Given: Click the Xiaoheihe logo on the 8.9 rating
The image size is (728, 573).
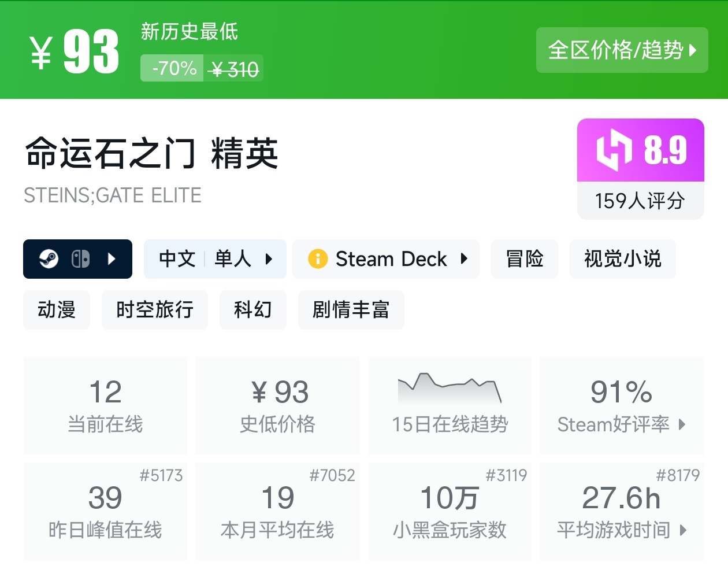Looking at the screenshot, I should tap(614, 150).
